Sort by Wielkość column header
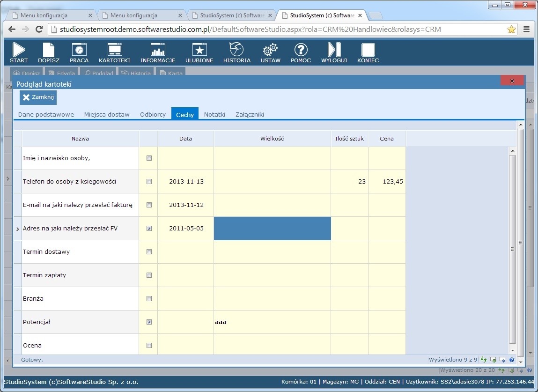 click(272, 139)
